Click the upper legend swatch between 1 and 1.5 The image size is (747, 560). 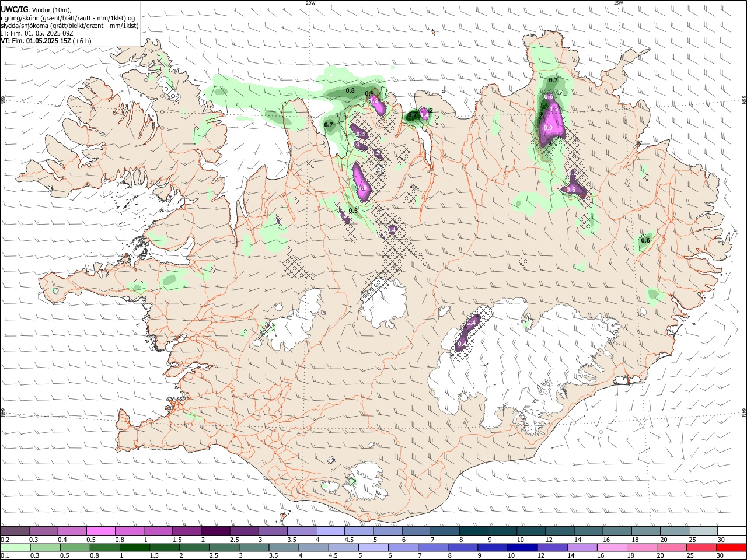click(x=157, y=531)
